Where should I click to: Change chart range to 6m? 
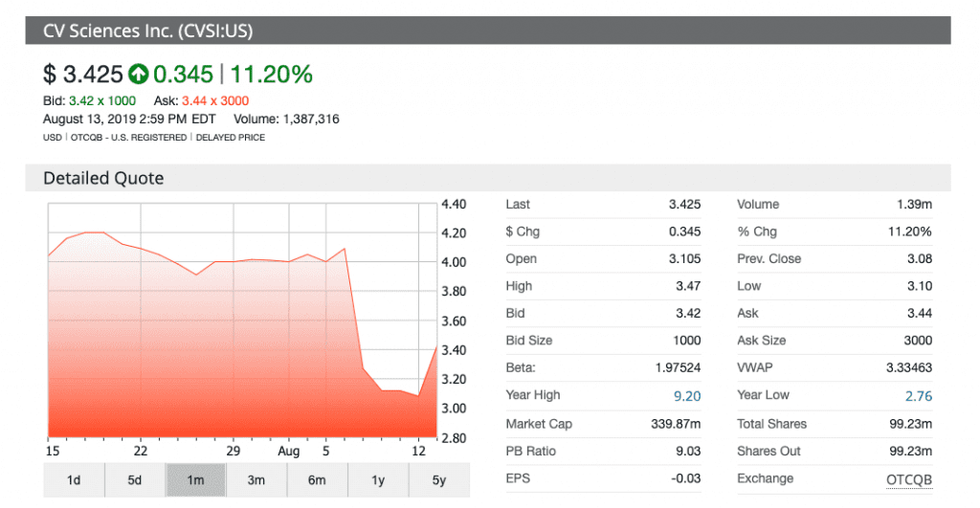coord(317,480)
